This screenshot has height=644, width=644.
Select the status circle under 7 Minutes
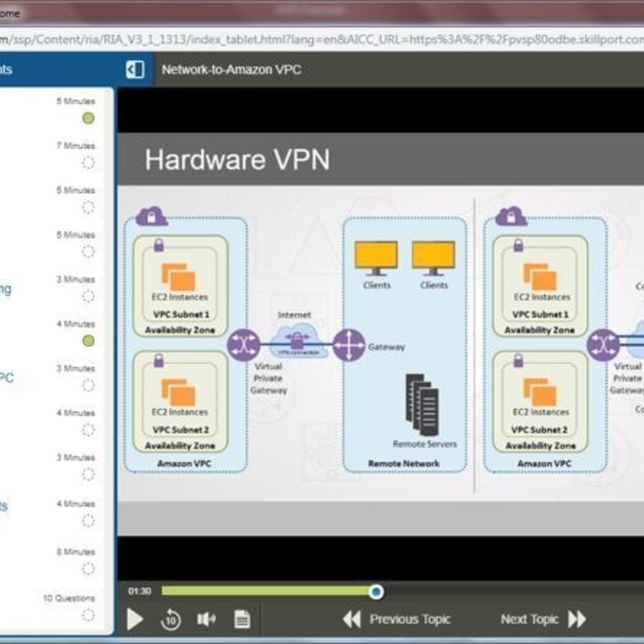[89, 163]
